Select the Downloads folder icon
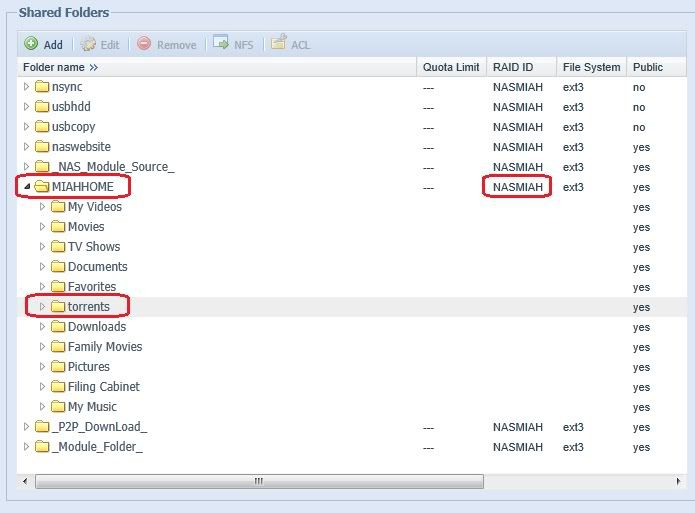 (58, 326)
